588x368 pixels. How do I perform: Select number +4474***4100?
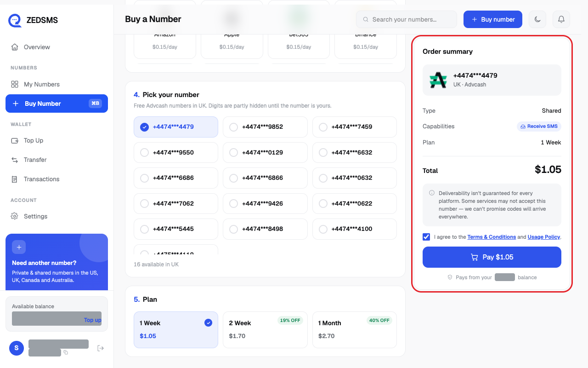(x=354, y=229)
